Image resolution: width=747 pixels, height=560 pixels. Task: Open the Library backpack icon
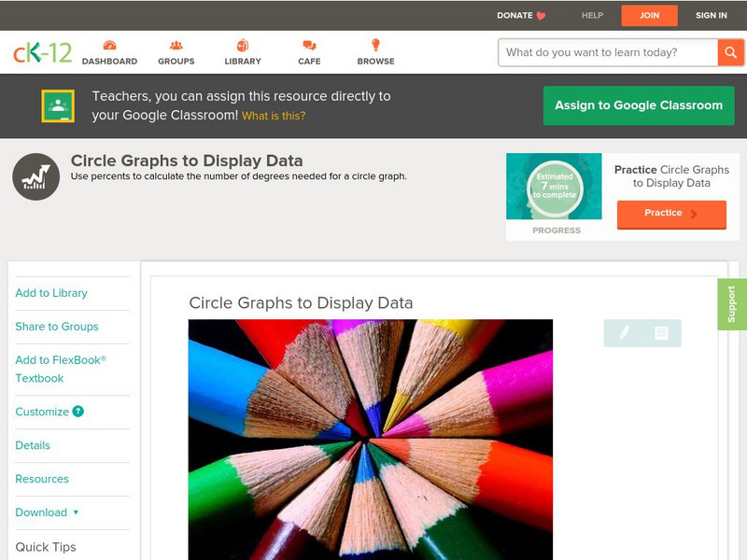click(x=243, y=45)
